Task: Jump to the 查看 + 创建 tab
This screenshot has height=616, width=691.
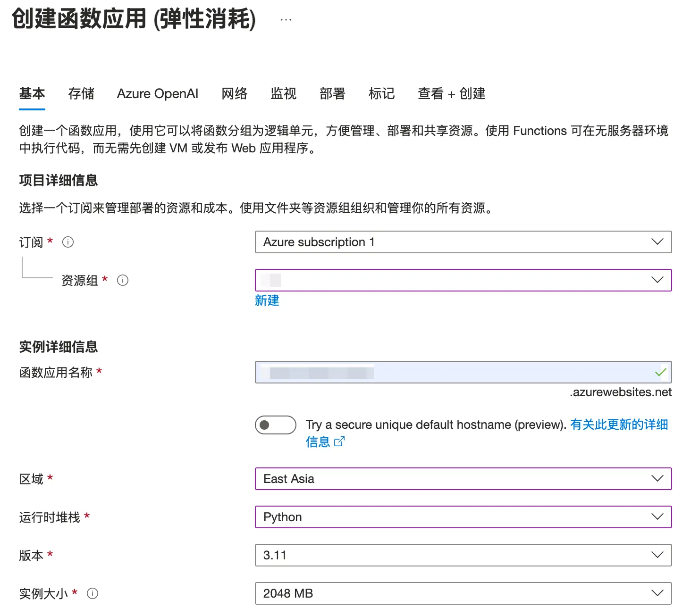Action: [x=452, y=94]
